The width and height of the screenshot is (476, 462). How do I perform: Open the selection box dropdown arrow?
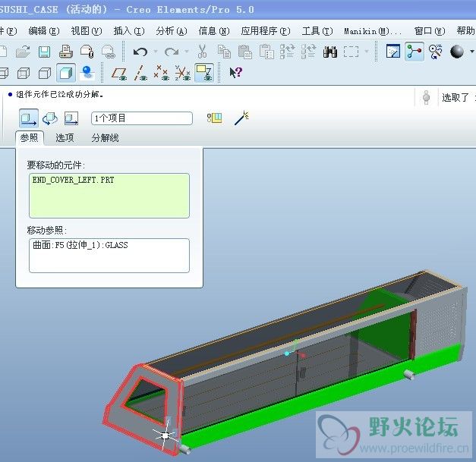(x=367, y=52)
